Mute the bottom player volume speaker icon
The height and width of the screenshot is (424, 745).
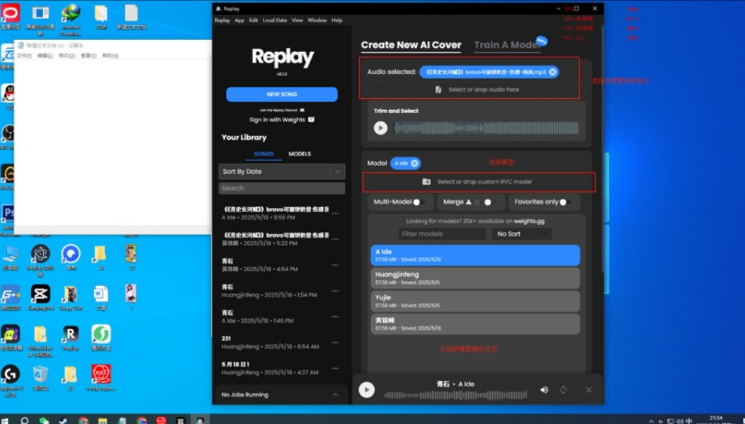(x=544, y=390)
